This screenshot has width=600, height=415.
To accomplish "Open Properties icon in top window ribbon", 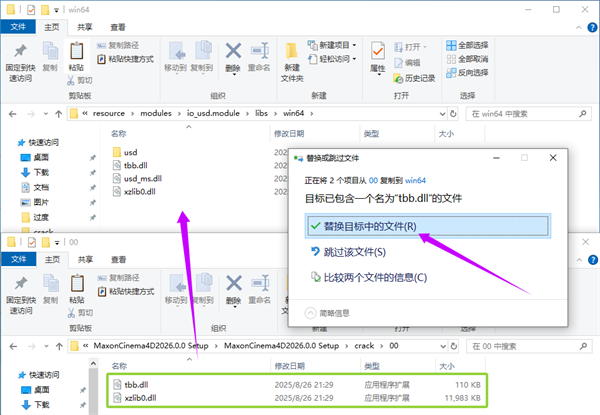I will pyautogui.click(x=378, y=56).
